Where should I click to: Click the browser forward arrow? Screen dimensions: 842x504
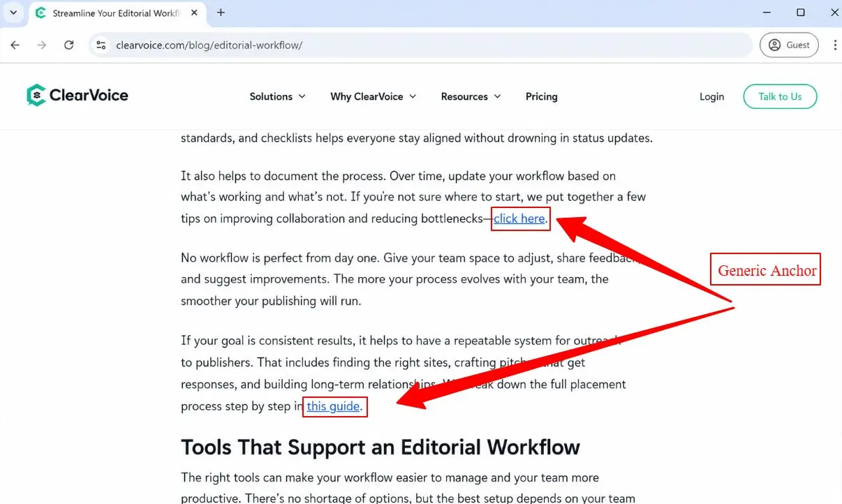tap(42, 45)
